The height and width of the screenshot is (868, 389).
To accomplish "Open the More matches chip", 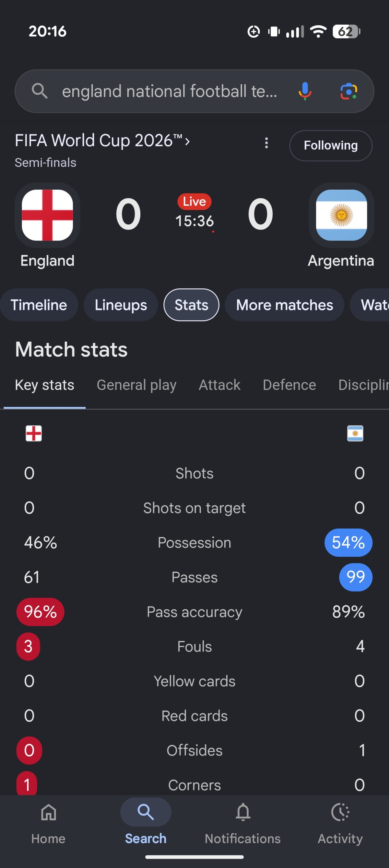I will [285, 305].
